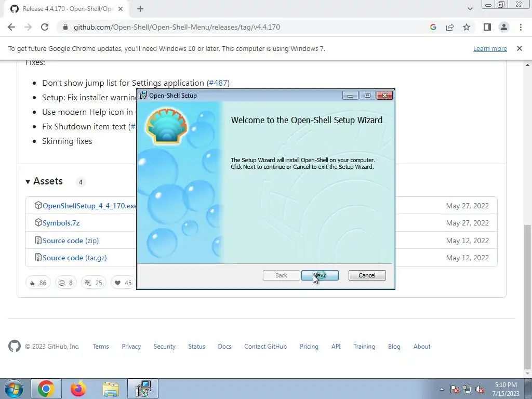Open Chrome profile avatar
This screenshot has width=532, height=399.
pyautogui.click(x=504, y=27)
